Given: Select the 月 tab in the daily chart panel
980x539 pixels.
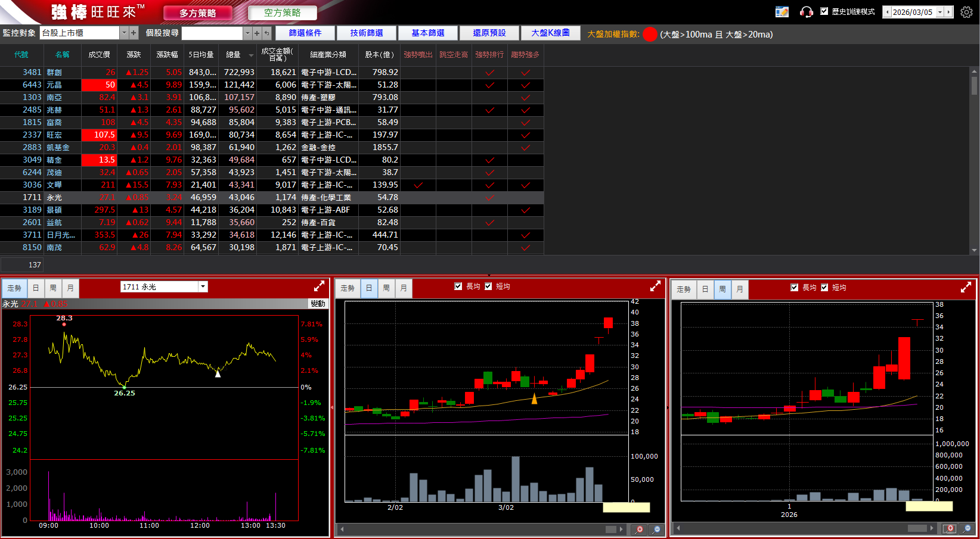Looking at the screenshot, I should pos(404,288).
